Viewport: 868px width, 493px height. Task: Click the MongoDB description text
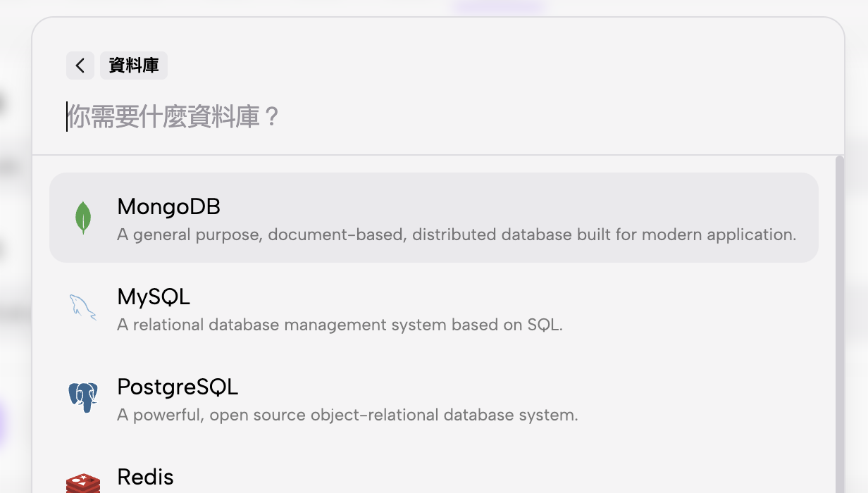tap(457, 235)
